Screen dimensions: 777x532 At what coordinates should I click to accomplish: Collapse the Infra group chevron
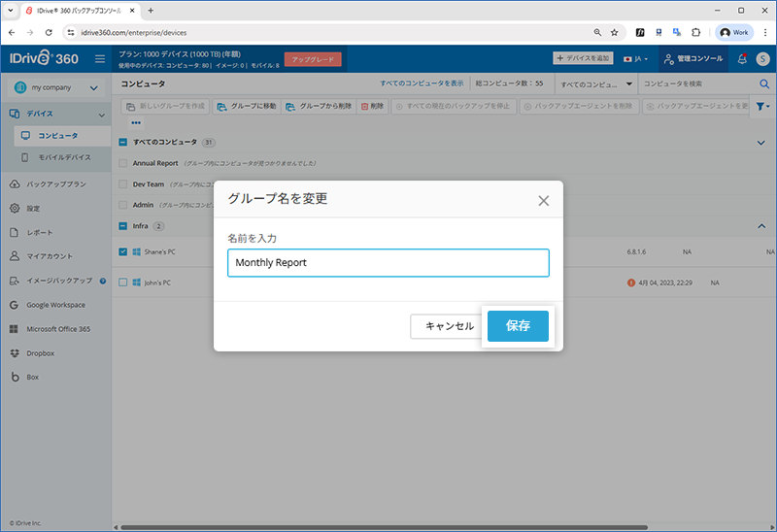click(760, 226)
